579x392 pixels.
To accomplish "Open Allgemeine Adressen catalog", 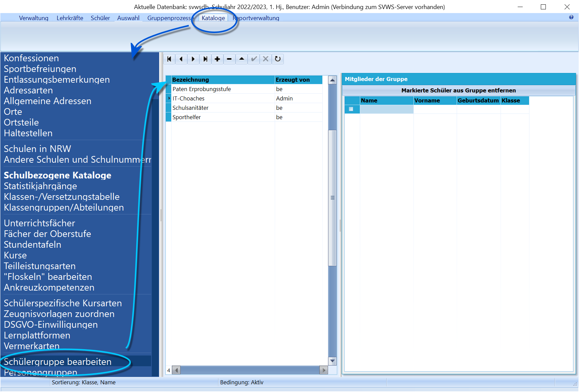I will (x=47, y=101).
